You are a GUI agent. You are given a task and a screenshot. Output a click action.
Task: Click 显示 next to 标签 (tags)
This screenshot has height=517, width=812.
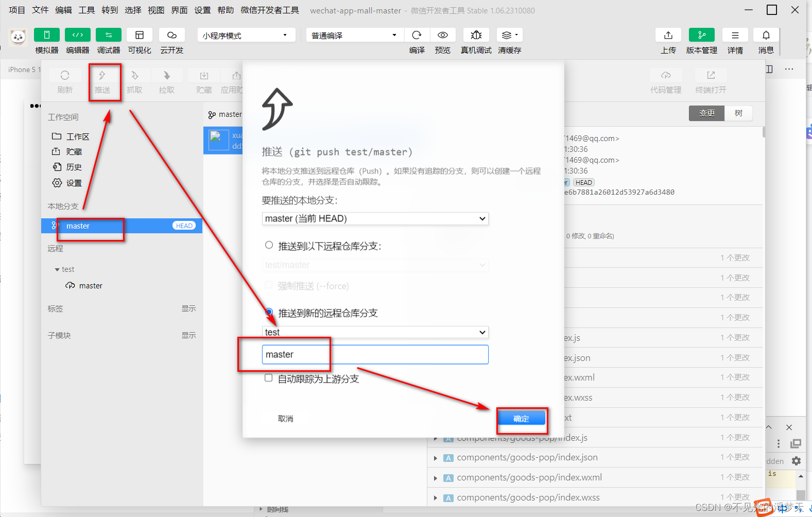pyautogui.click(x=188, y=308)
